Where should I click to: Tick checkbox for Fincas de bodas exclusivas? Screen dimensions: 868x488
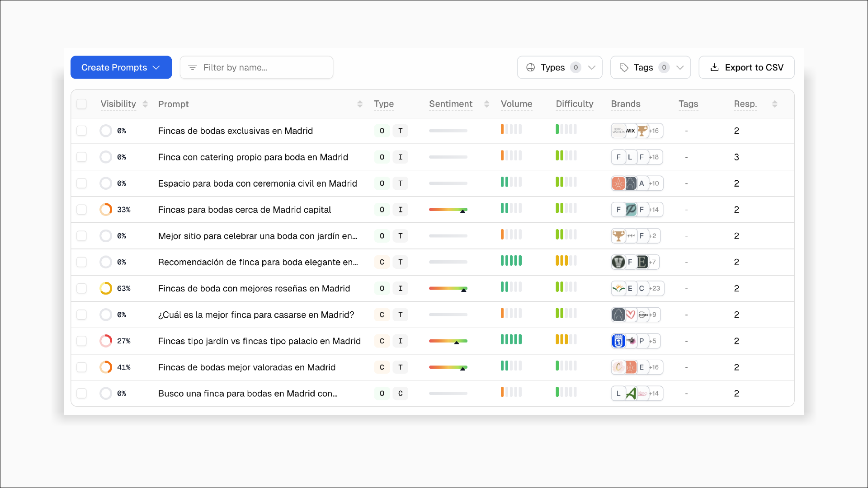click(81, 131)
